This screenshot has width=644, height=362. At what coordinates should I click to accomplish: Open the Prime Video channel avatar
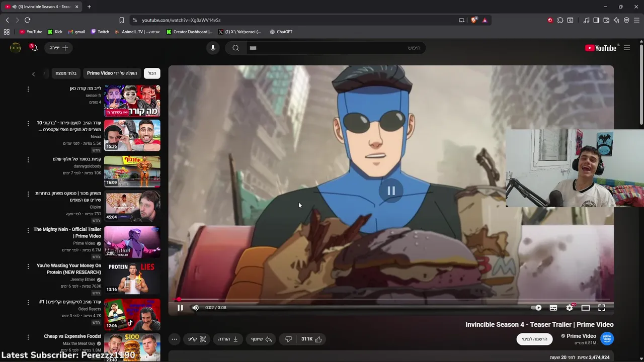(607, 339)
